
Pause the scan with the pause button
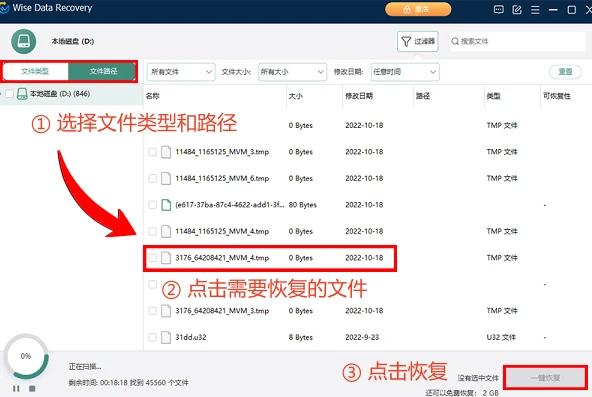[x=16, y=388]
